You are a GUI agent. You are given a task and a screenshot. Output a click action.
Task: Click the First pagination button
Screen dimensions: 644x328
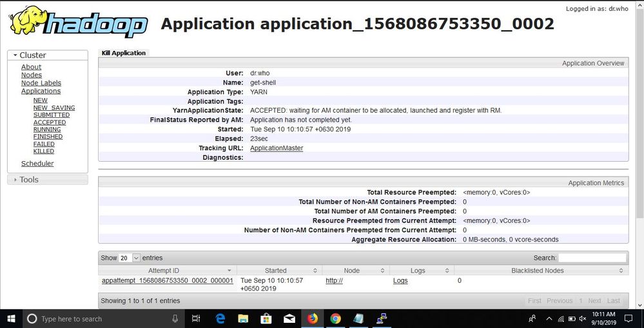click(x=534, y=301)
